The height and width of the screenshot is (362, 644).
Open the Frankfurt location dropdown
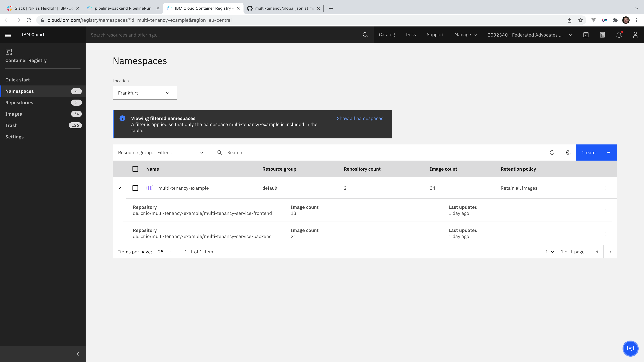145,93
